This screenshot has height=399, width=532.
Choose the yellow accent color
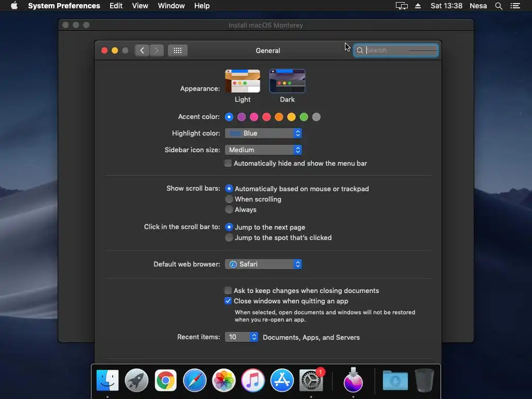point(291,117)
